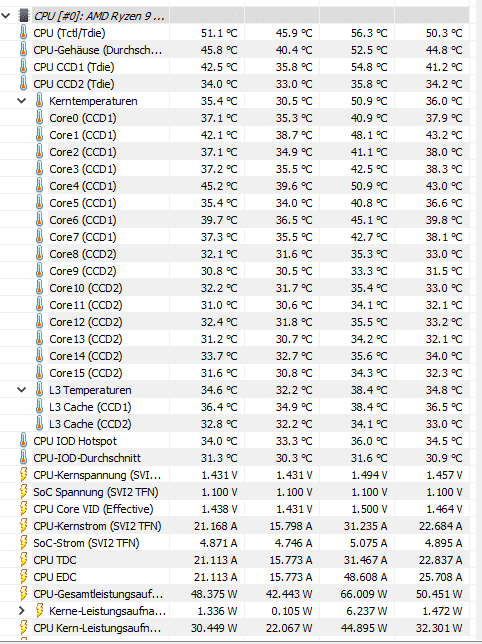Select the Core5 (CCD1) sensor row label
Viewport: 482px width, 644px height.
tap(83, 203)
